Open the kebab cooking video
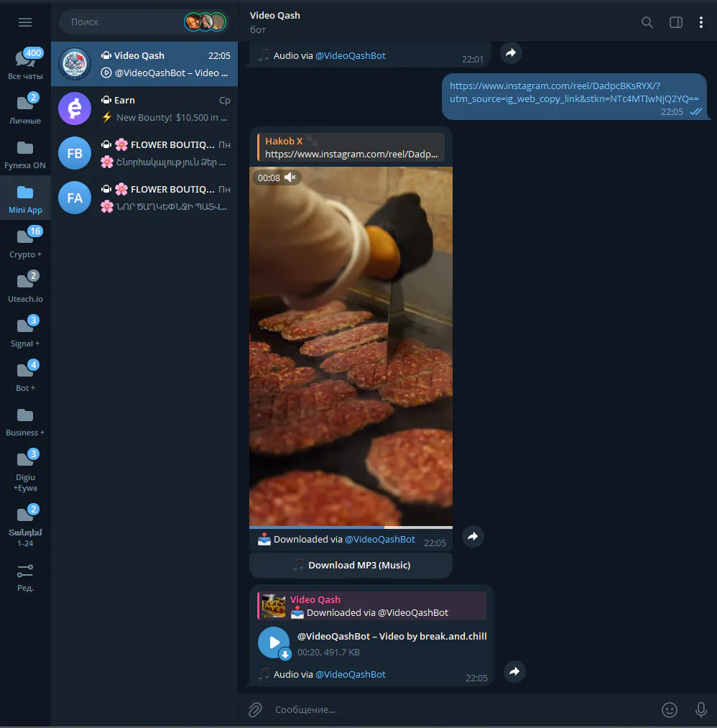Viewport: 717px width, 728px height. [x=351, y=349]
